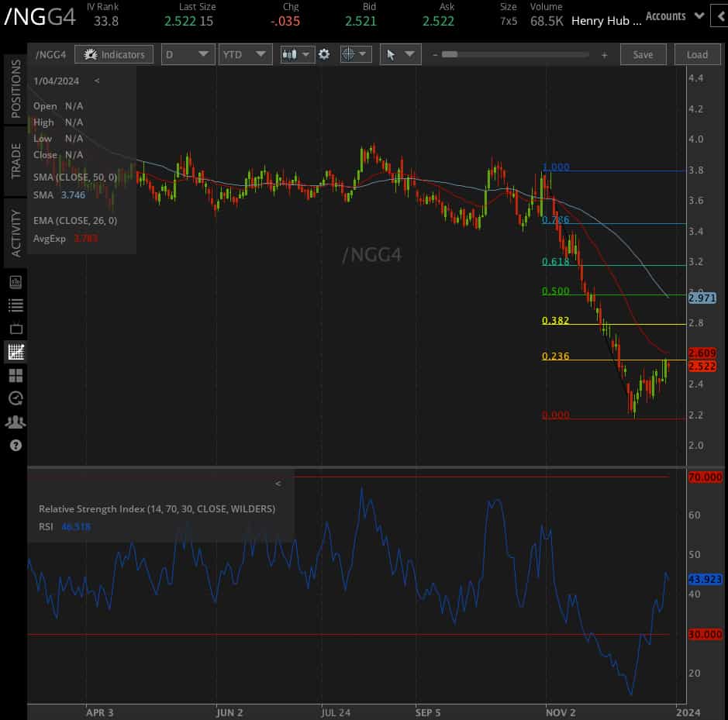Open the Help question mark icon
This screenshot has width=728, height=720.
(16, 446)
